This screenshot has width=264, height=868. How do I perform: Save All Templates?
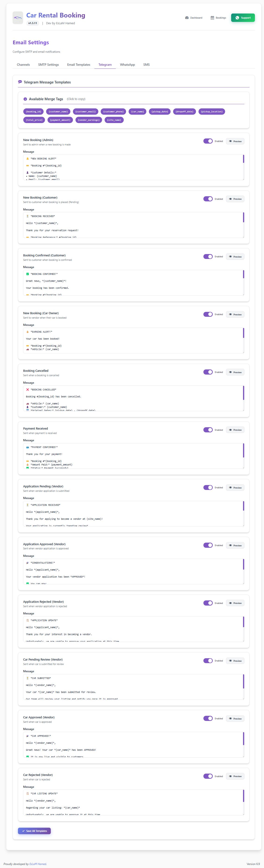[x=34, y=831]
